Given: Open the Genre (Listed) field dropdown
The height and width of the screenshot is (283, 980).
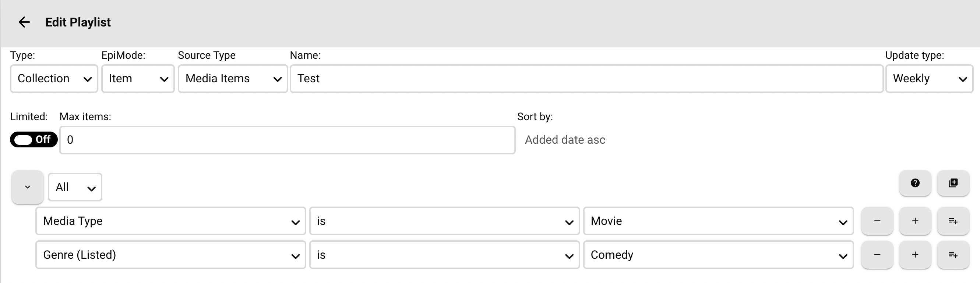Looking at the screenshot, I should (x=171, y=254).
